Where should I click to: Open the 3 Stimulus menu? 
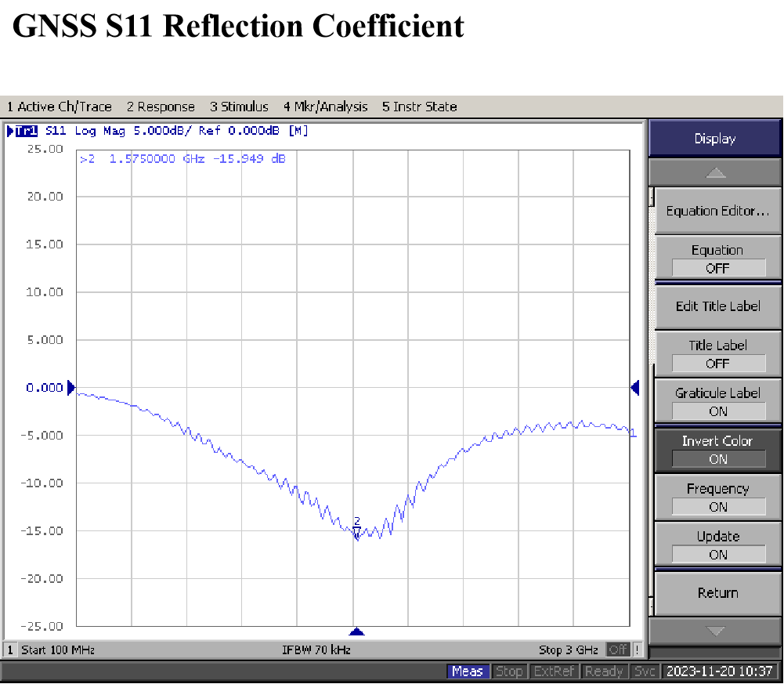click(239, 107)
